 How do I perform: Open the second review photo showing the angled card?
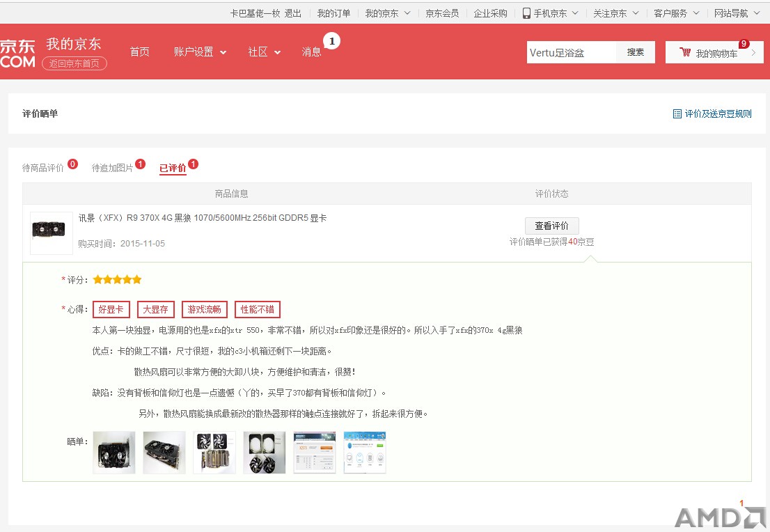coord(164,453)
